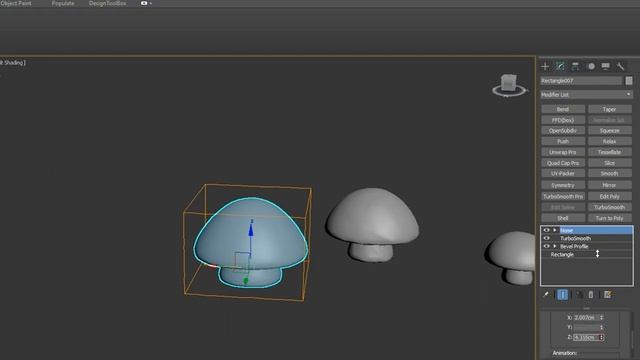Apply the Tessellate modifier button

click(609, 152)
